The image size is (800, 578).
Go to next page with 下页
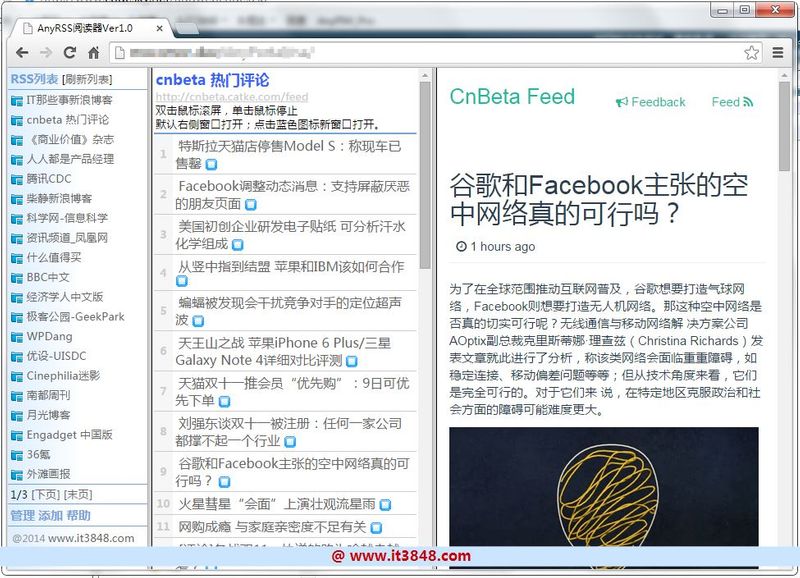[46, 495]
